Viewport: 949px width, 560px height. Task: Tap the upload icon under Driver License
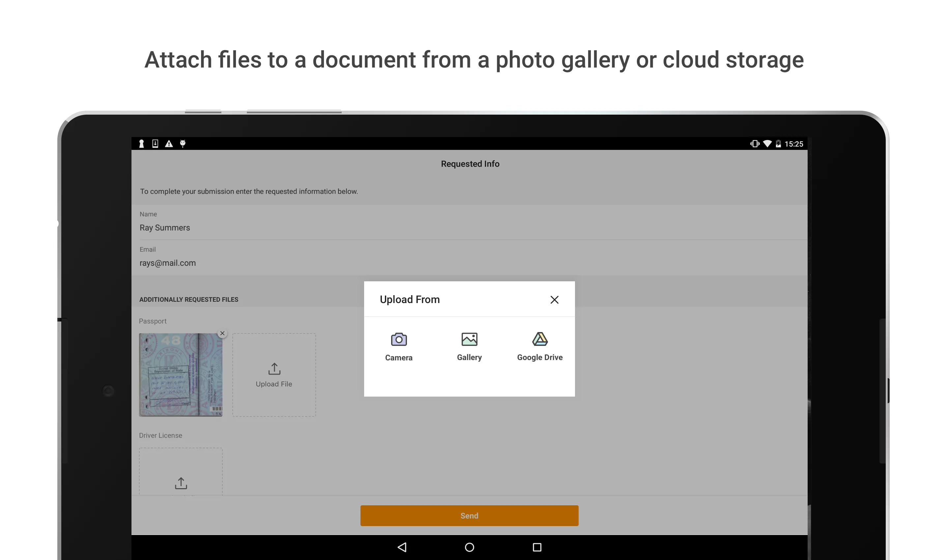pyautogui.click(x=181, y=482)
